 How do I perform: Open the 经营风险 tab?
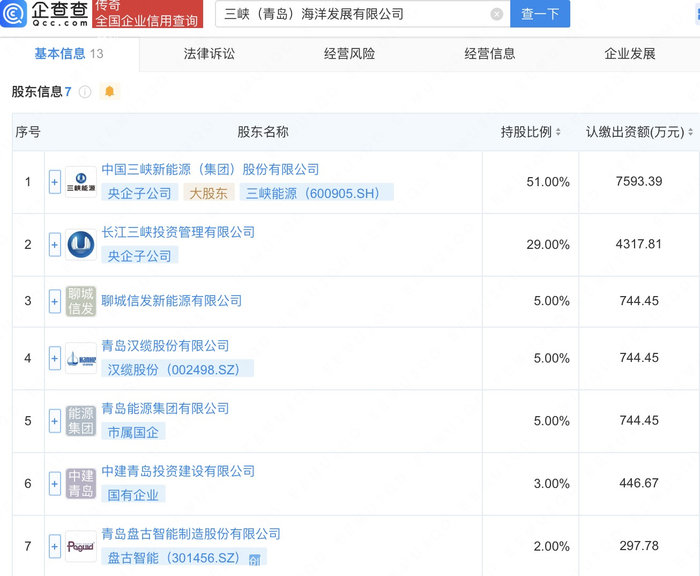pyautogui.click(x=350, y=54)
